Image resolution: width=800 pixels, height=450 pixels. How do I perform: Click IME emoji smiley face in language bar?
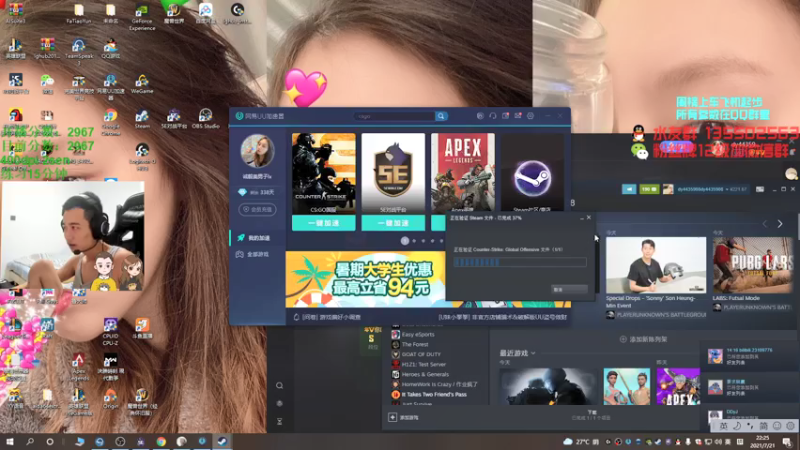tap(777, 426)
